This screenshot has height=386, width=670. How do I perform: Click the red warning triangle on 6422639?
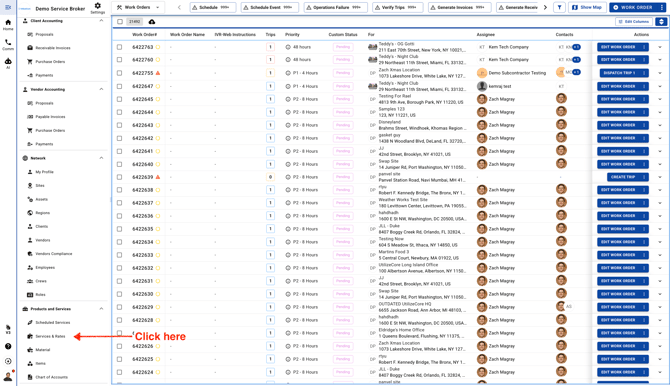(158, 177)
